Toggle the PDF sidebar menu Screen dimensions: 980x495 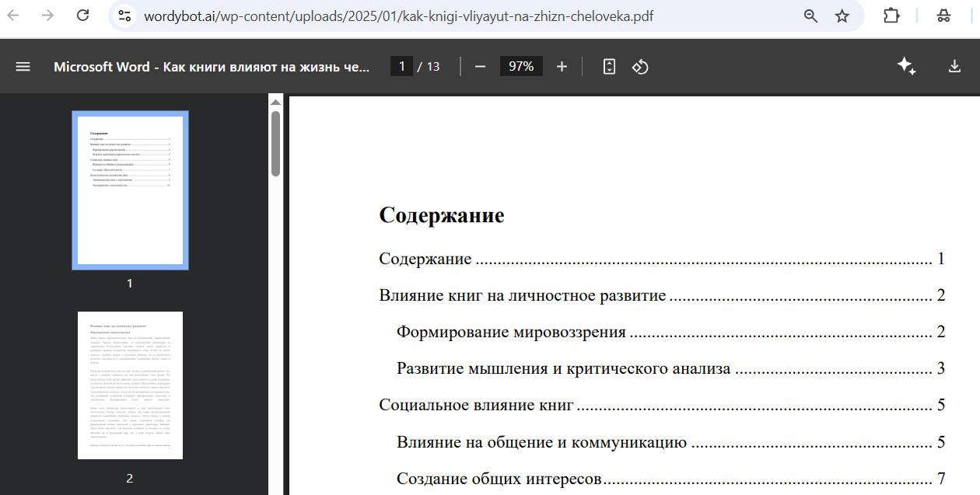(x=23, y=67)
